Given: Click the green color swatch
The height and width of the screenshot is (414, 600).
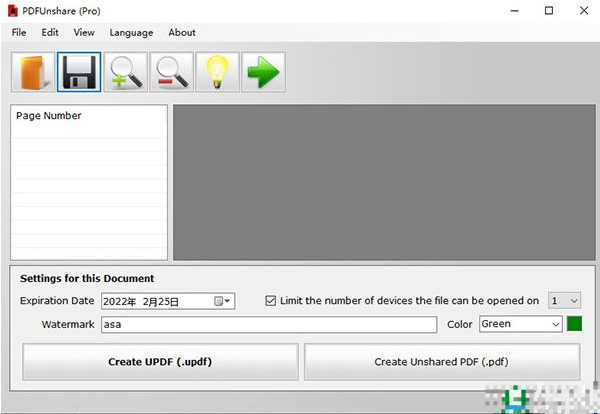Looking at the screenshot, I should [x=574, y=324].
